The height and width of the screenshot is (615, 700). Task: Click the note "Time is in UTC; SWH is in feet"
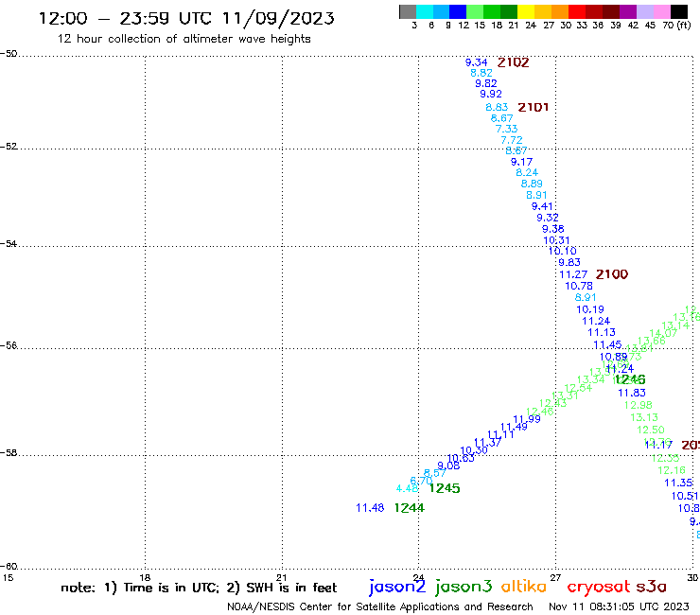(199, 588)
